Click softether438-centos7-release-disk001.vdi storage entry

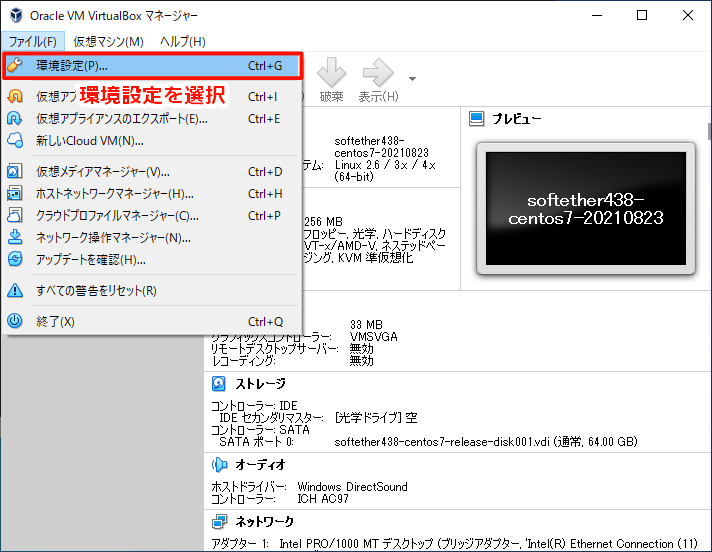(486, 441)
